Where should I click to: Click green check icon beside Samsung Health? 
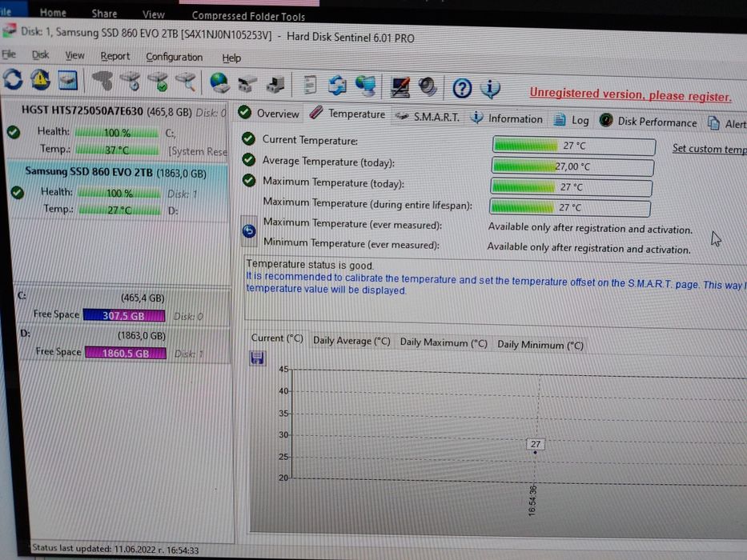tap(18, 192)
